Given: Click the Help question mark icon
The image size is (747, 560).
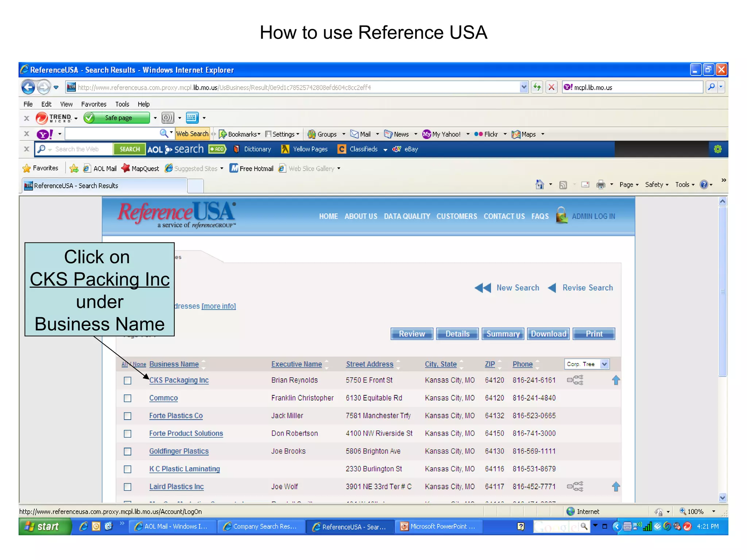Looking at the screenshot, I should tap(704, 184).
